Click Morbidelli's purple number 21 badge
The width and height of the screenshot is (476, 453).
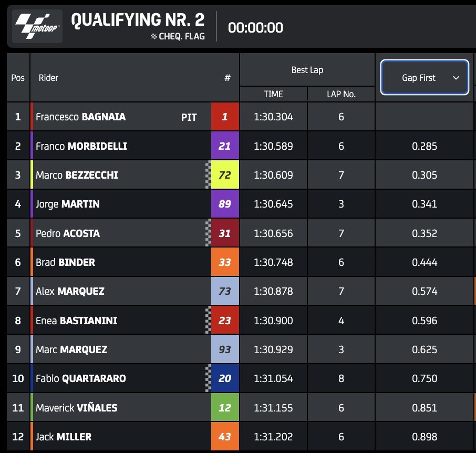pyautogui.click(x=225, y=146)
